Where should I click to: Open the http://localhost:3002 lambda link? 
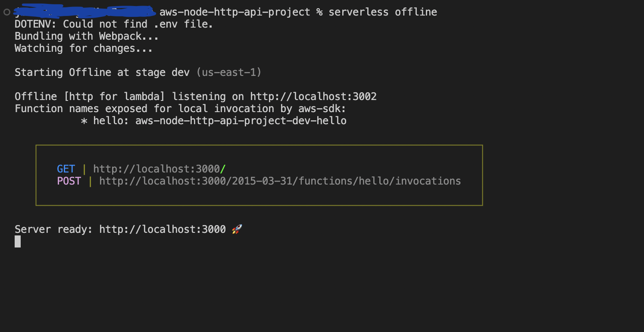(x=313, y=97)
